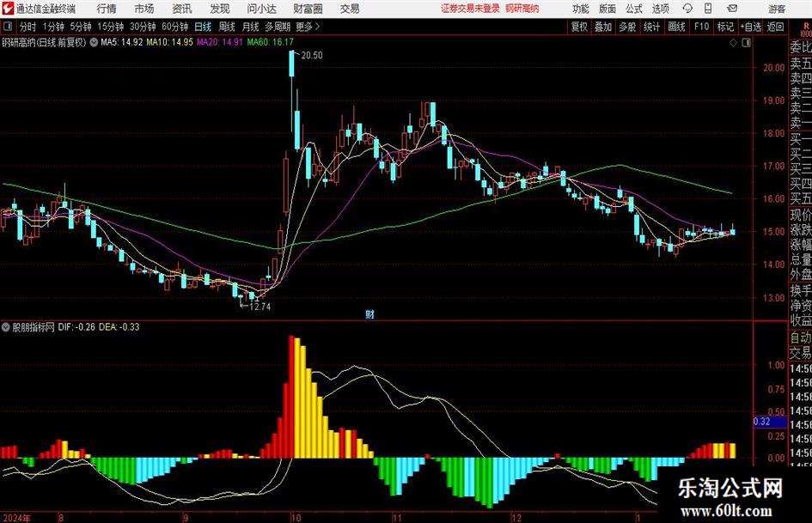This screenshot has width=812, height=523.
Task: Open the 行情 menu
Action: 107,9
